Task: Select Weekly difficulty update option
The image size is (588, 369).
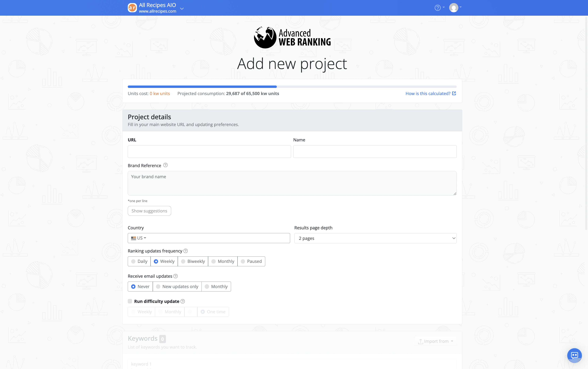Action: 141,312
